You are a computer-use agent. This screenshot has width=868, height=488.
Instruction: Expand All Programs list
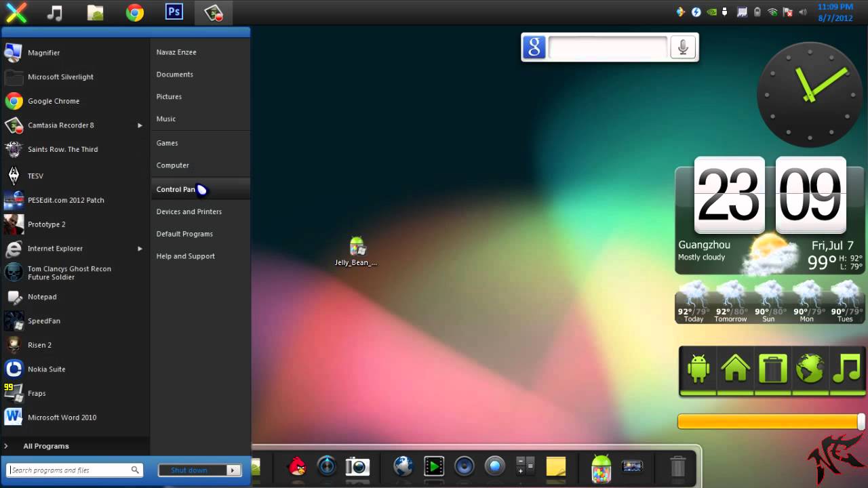45,446
